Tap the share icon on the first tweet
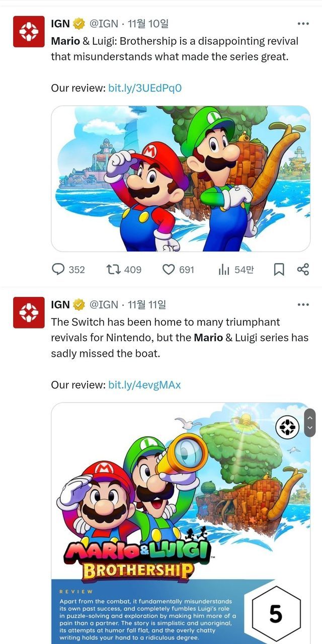 point(303,270)
